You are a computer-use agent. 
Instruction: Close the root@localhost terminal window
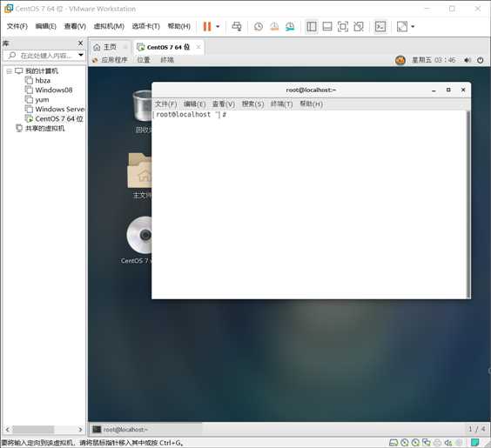point(463,90)
